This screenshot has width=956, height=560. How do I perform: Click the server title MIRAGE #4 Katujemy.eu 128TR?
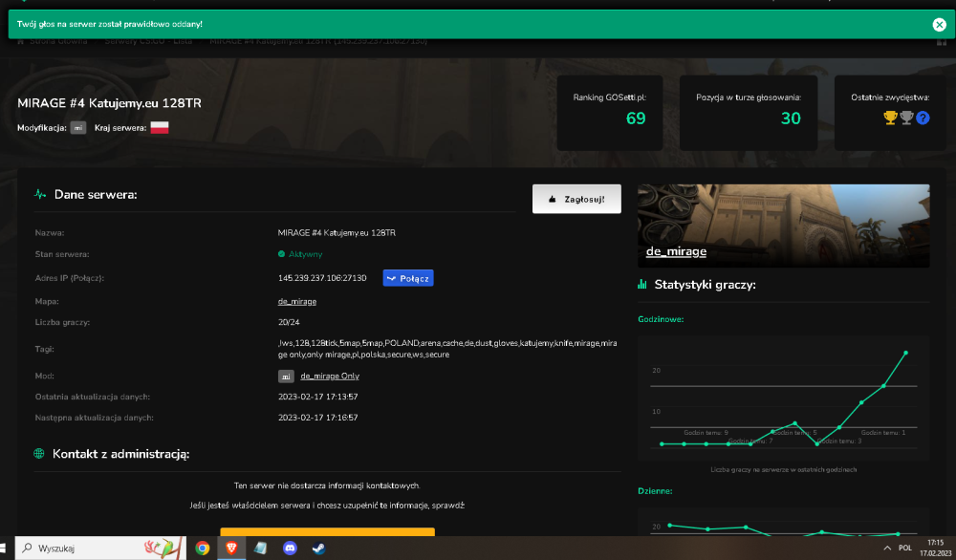[x=109, y=103]
